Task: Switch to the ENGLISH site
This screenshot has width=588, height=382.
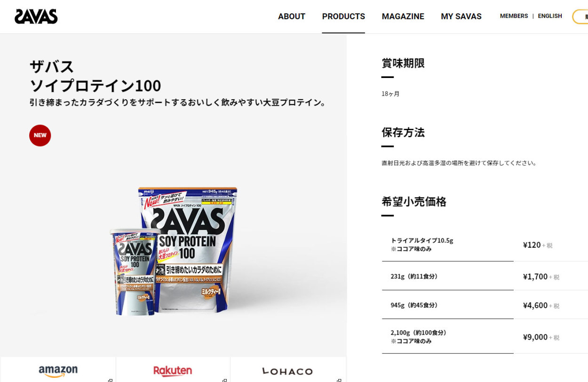Action: [x=550, y=16]
